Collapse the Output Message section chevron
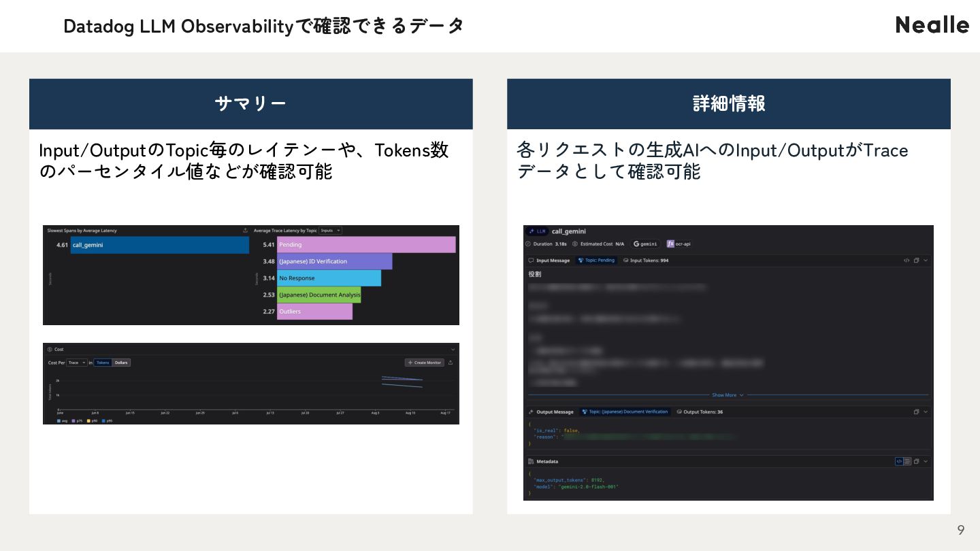980x551 pixels. pyautogui.click(x=926, y=412)
